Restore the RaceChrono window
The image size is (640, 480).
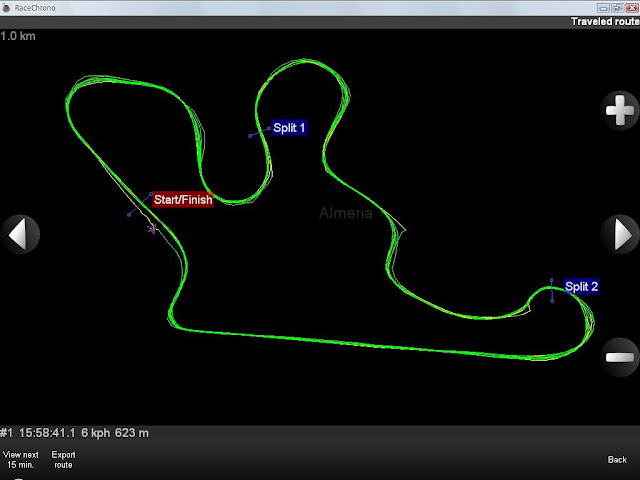click(617, 8)
